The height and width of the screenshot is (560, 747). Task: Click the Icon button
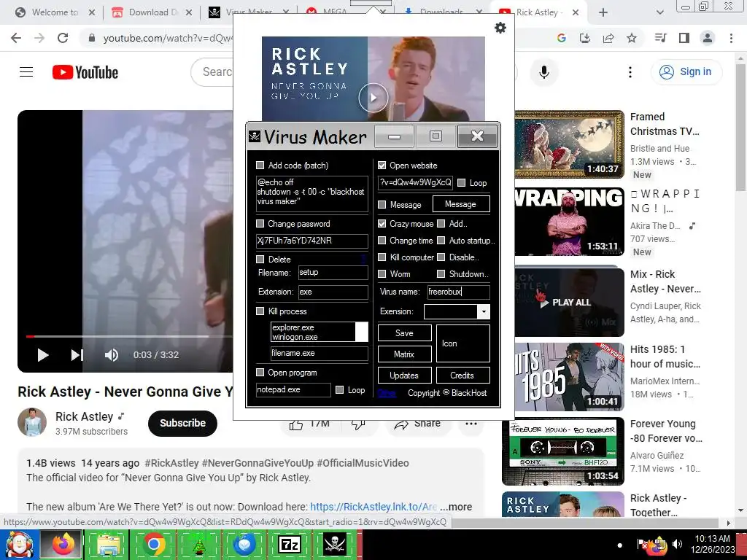pos(462,343)
